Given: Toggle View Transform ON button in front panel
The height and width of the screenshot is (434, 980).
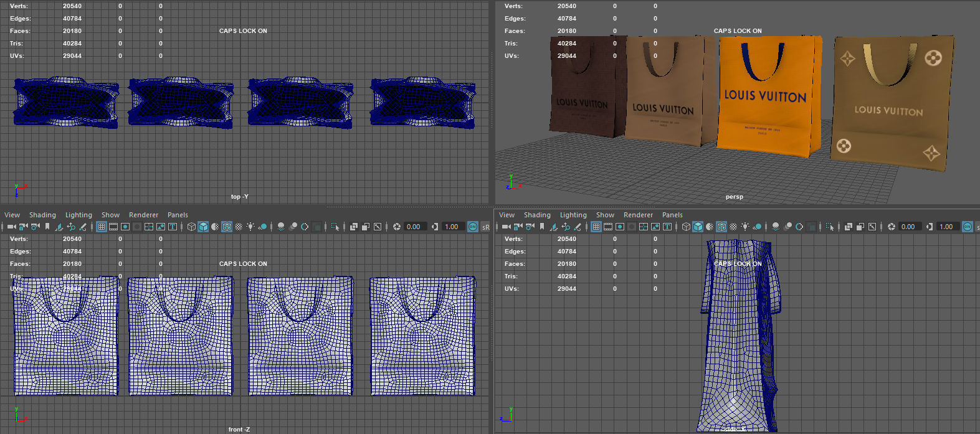Looking at the screenshot, I should (x=473, y=227).
